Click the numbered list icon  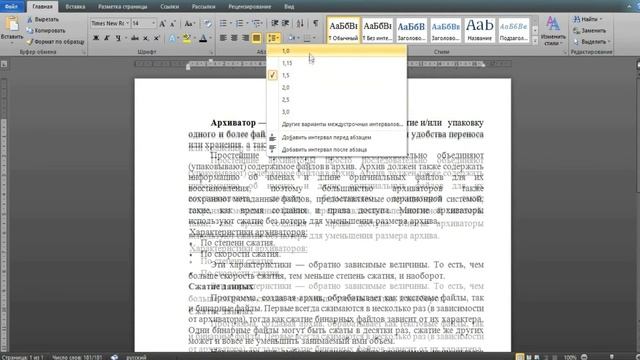click(x=240, y=23)
